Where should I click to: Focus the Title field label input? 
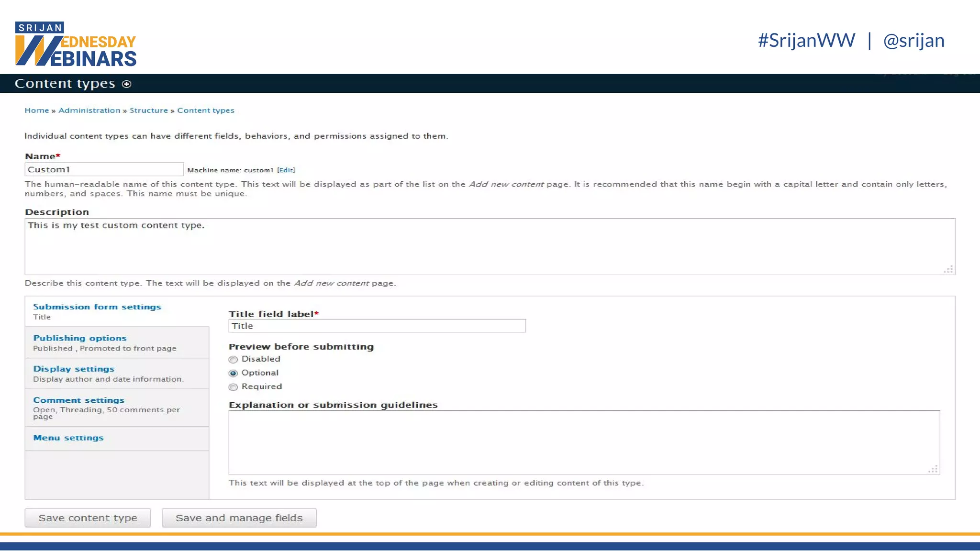pyautogui.click(x=377, y=326)
